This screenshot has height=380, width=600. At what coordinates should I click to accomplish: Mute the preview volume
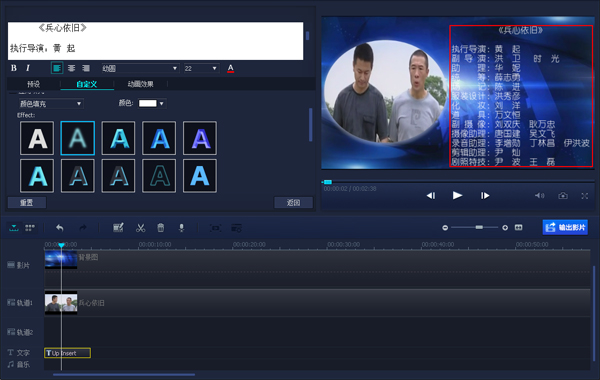(540, 196)
